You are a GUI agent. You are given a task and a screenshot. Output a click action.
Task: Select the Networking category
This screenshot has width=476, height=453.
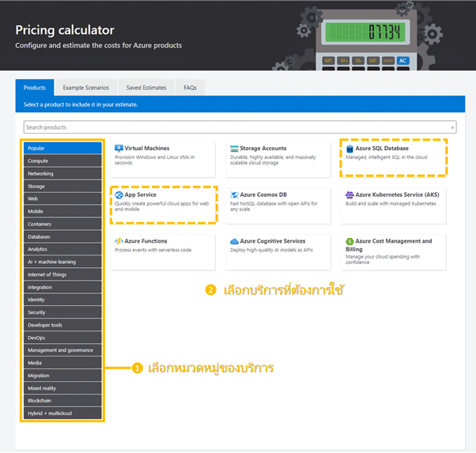[62, 174]
